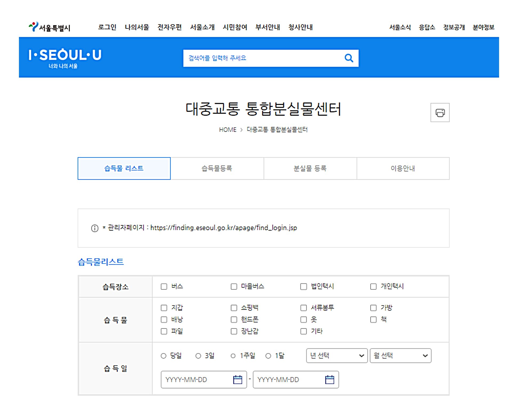The width and height of the screenshot is (518, 420).
Task: Open the end date calendar icon
Action: pyautogui.click(x=329, y=379)
